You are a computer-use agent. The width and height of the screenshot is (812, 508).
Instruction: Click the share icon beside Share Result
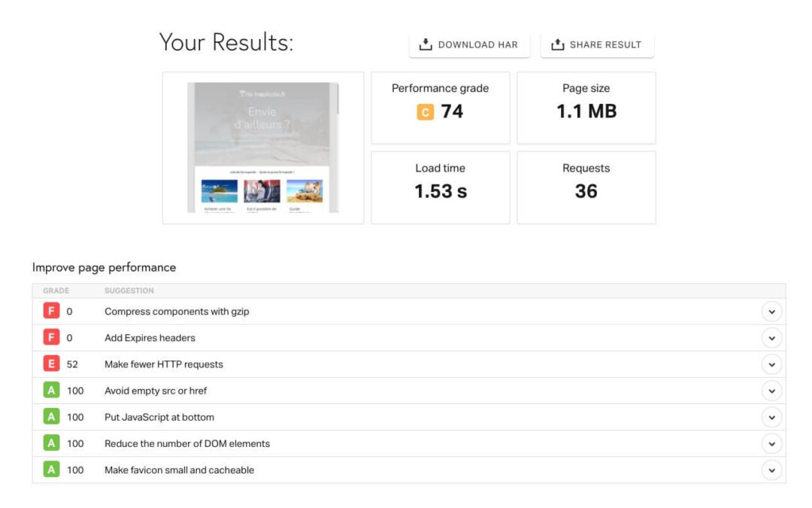557,44
